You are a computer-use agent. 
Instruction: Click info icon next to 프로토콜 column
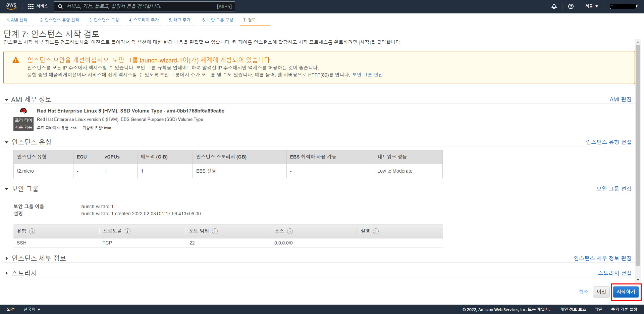click(x=128, y=231)
